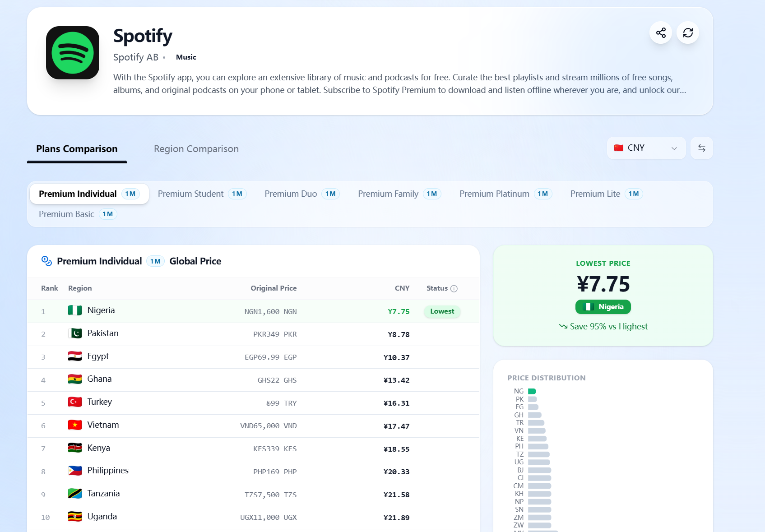
Task: Click the Turkey price ¥16.31
Action: click(x=397, y=403)
